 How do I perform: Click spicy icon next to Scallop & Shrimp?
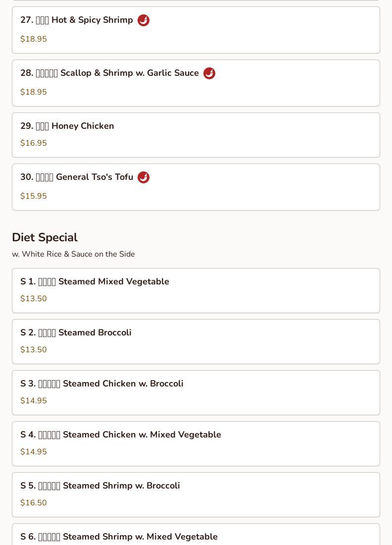(209, 73)
